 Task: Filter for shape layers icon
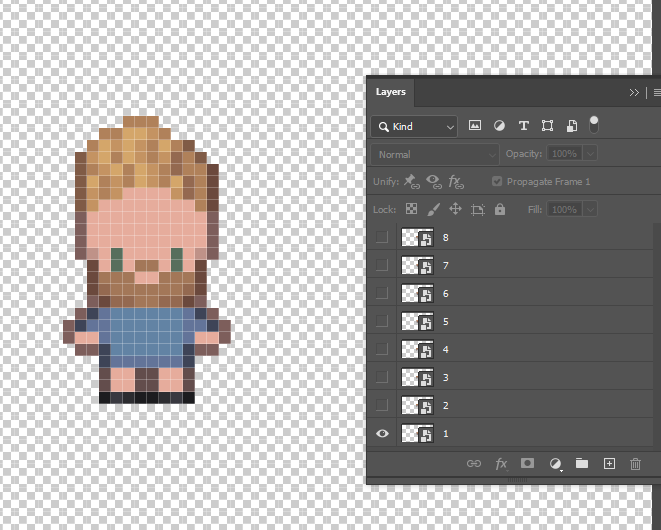[547, 126]
